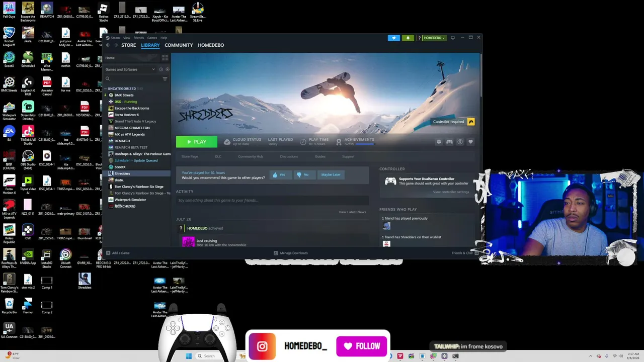Screen dimensions: 644x362
Task: Click Maybe Later on recommendation prompt
Action: [x=331, y=174]
